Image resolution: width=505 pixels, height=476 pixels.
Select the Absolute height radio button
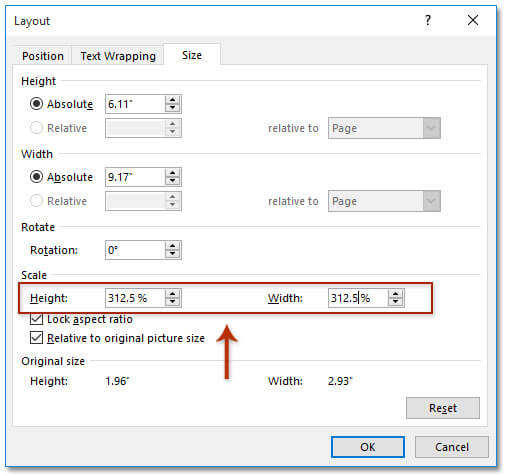pyautogui.click(x=36, y=104)
